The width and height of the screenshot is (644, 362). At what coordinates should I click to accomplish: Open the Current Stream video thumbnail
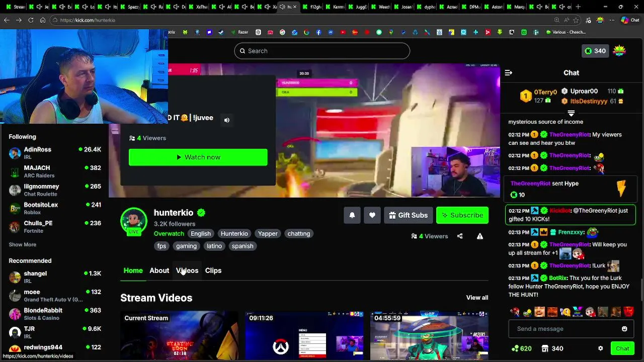pos(179,336)
